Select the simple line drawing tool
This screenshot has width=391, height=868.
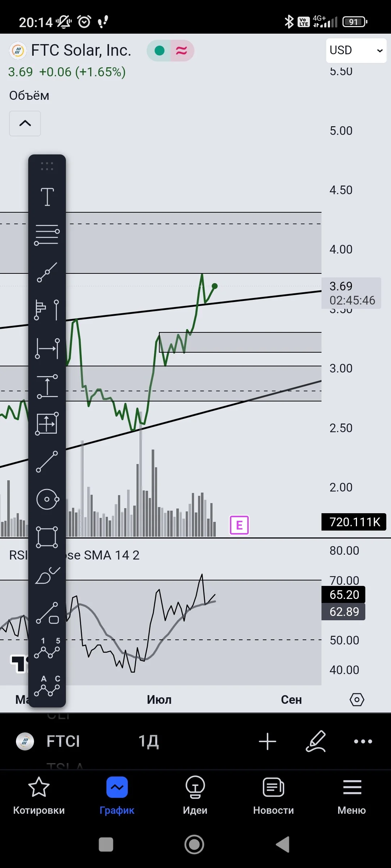click(x=47, y=461)
